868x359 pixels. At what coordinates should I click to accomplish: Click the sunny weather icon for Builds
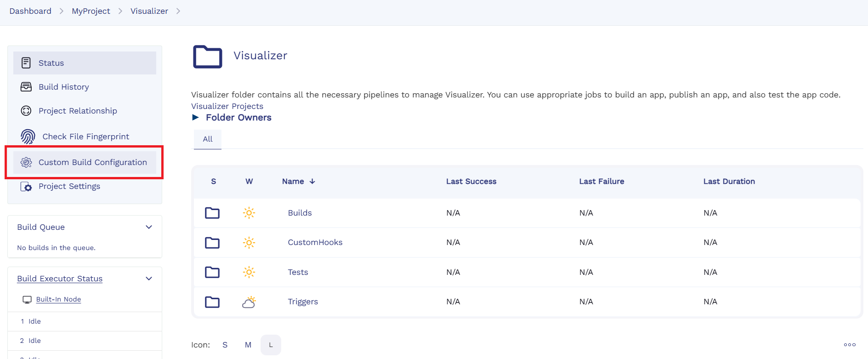click(x=249, y=213)
